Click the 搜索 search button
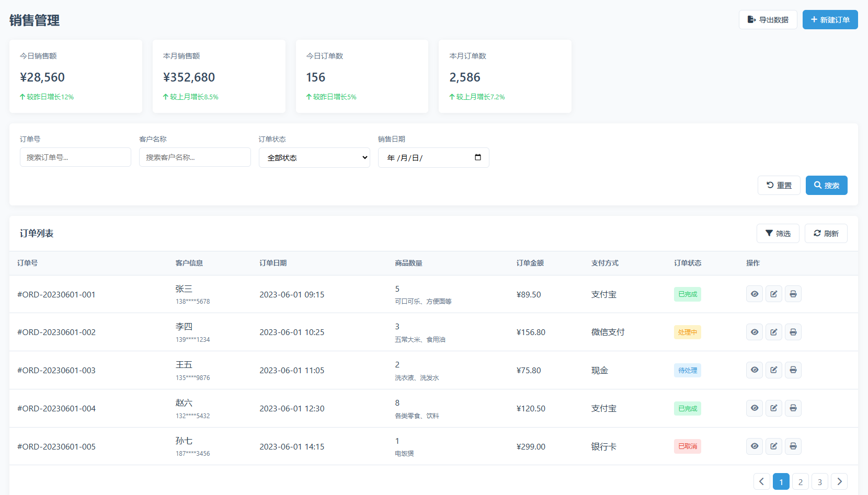The height and width of the screenshot is (495, 868). 826,185
